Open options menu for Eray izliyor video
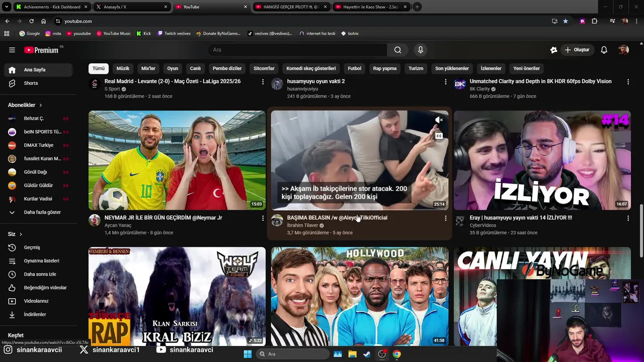This screenshot has height=362, width=644. coord(628,218)
